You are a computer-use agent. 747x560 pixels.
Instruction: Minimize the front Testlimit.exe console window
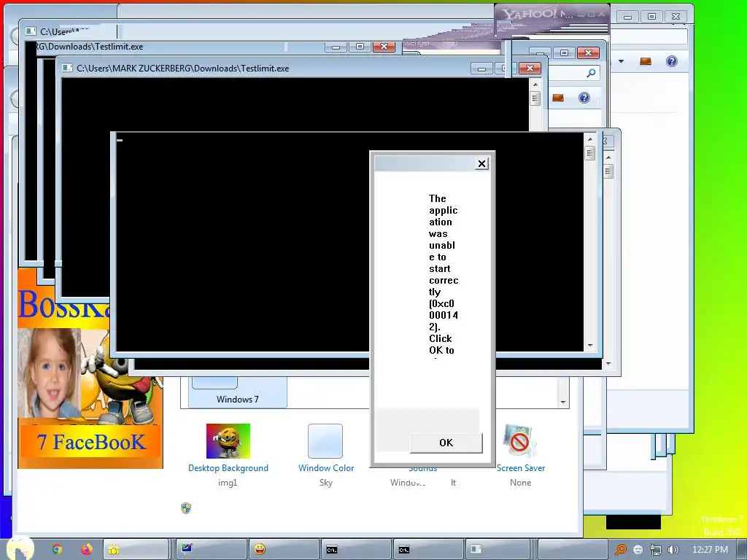[x=481, y=69]
